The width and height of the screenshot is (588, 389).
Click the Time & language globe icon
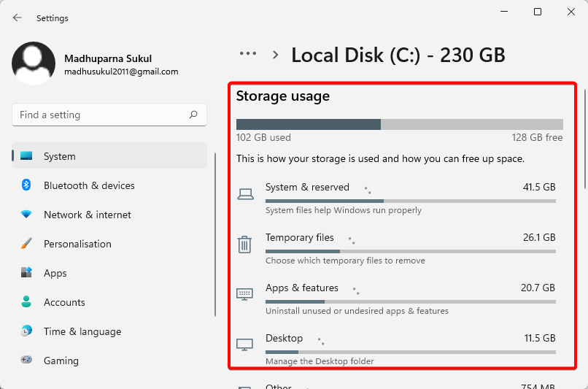coord(26,331)
